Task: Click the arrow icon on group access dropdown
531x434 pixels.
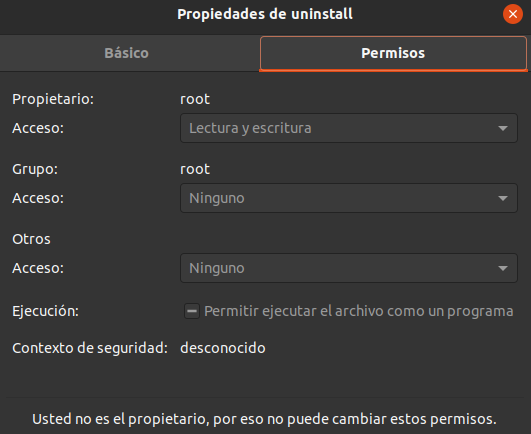Action: [503, 198]
